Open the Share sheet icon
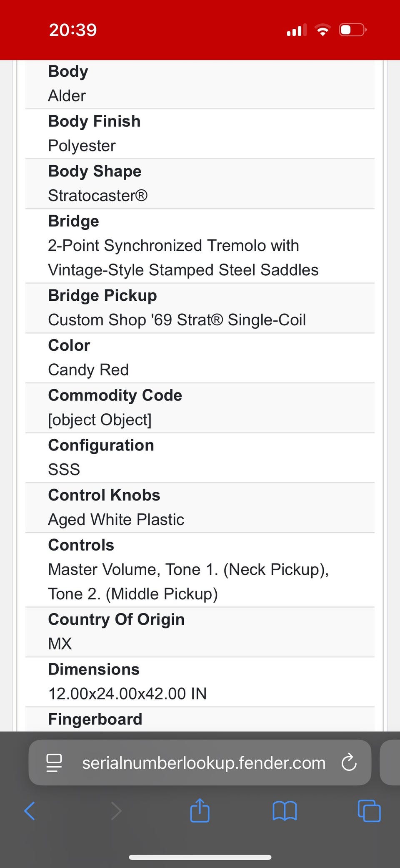Viewport: 400px width, 868px height. point(200,810)
